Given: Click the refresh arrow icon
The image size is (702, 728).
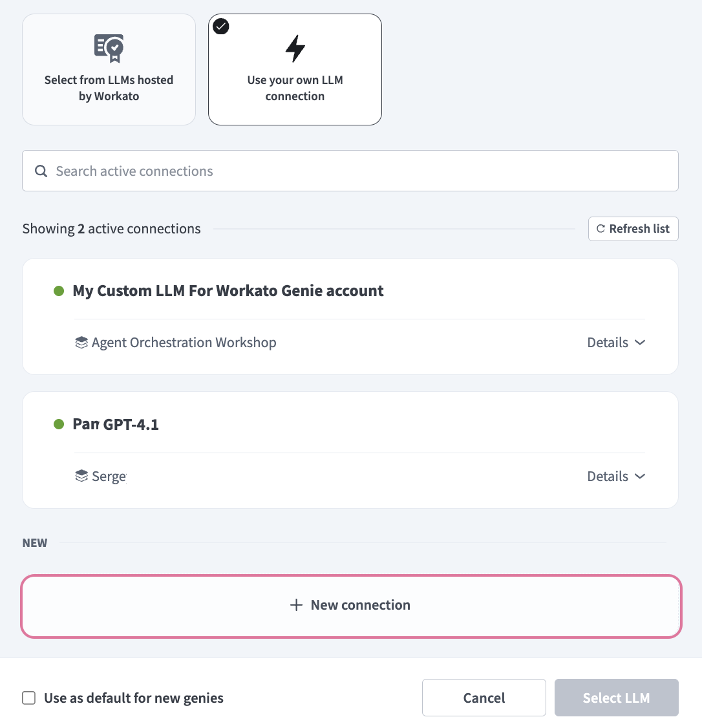Looking at the screenshot, I should (601, 229).
